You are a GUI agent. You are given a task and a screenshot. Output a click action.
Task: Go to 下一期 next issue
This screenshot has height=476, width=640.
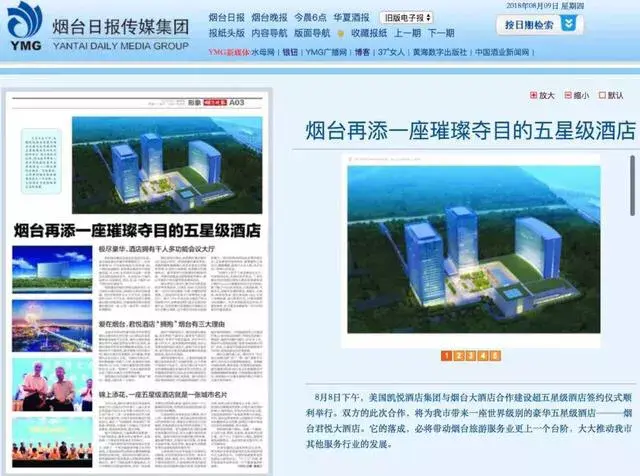tap(441, 33)
